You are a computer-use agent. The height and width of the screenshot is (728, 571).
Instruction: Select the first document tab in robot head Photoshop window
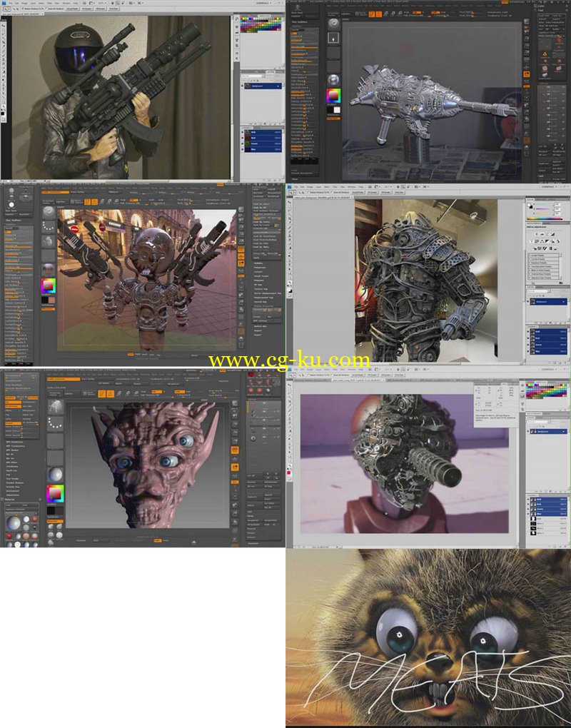click(313, 380)
